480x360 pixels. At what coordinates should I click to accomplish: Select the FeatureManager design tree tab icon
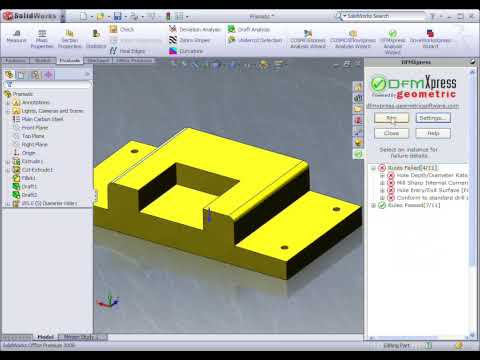(9, 75)
